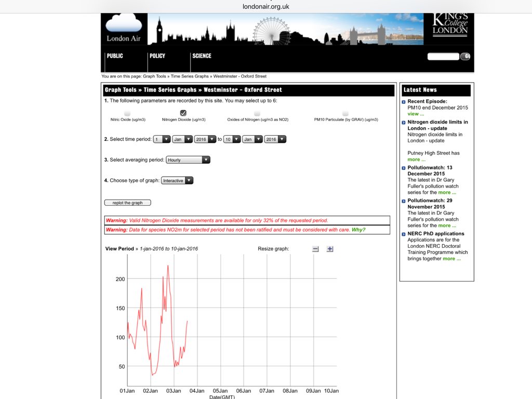Enlarge the graph using the plus icon
This screenshot has height=399, width=532.
[x=329, y=249]
